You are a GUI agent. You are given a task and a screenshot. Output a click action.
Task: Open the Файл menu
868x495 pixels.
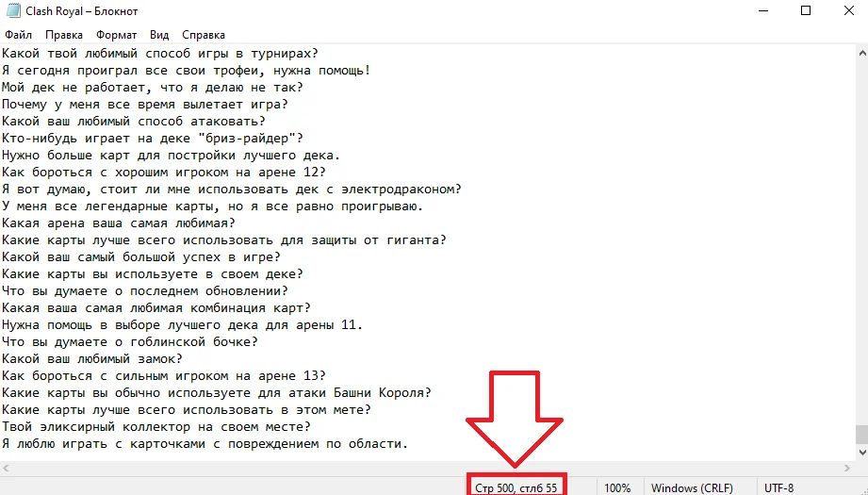[x=19, y=35]
